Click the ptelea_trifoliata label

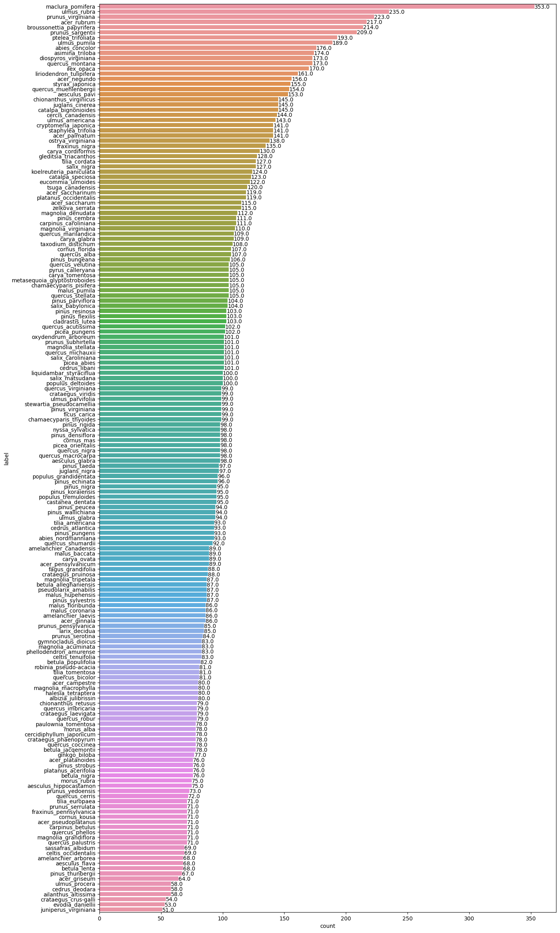point(73,37)
